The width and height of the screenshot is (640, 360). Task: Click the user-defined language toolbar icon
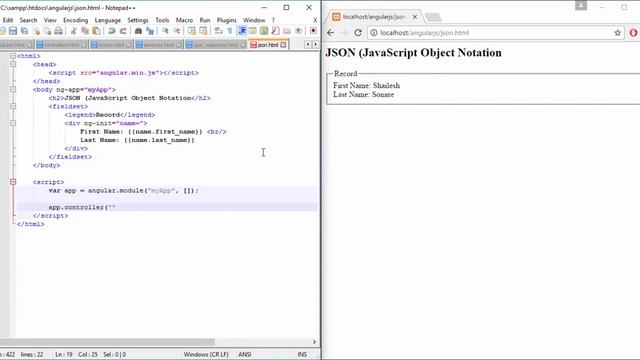[253, 31]
